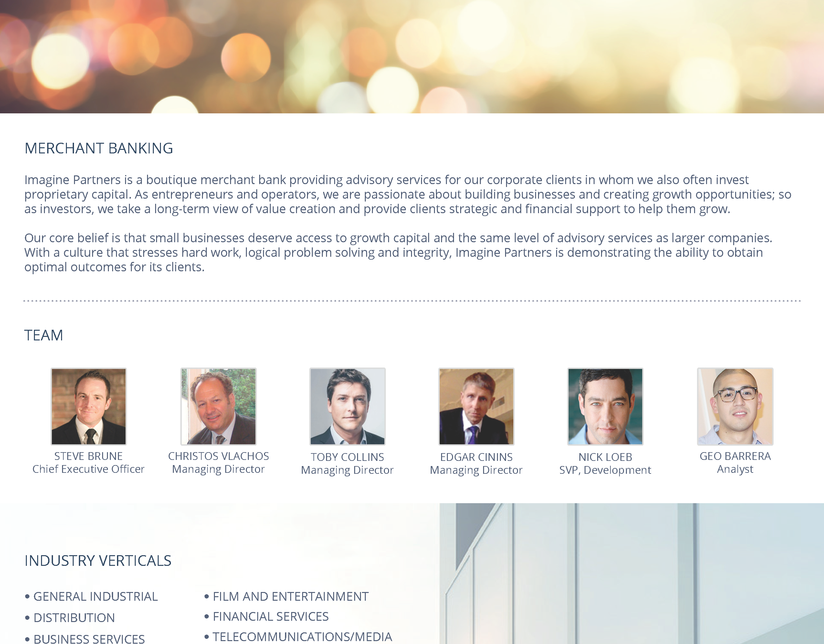Click the TEAM section heading
Viewport: 824px width, 644px height.
[x=44, y=335]
